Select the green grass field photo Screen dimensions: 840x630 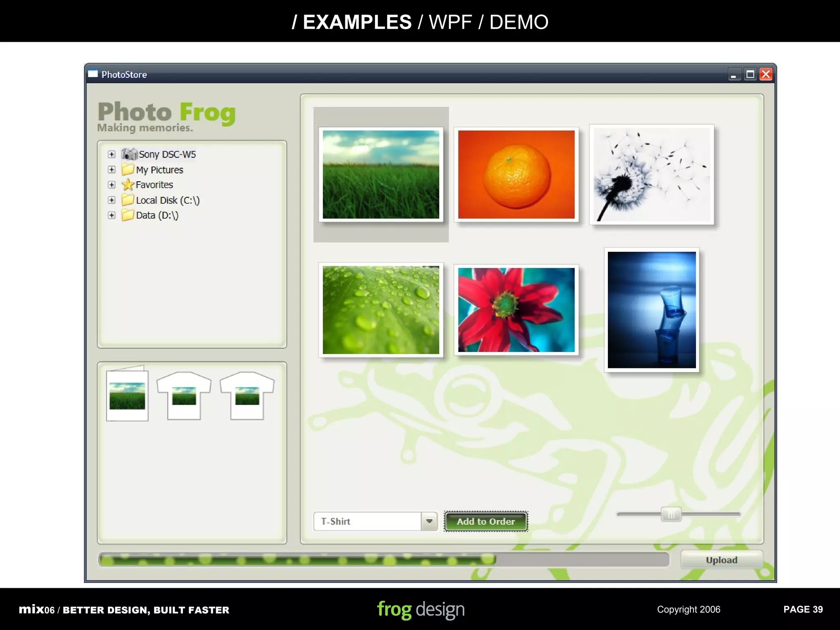click(x=381, y=175)
